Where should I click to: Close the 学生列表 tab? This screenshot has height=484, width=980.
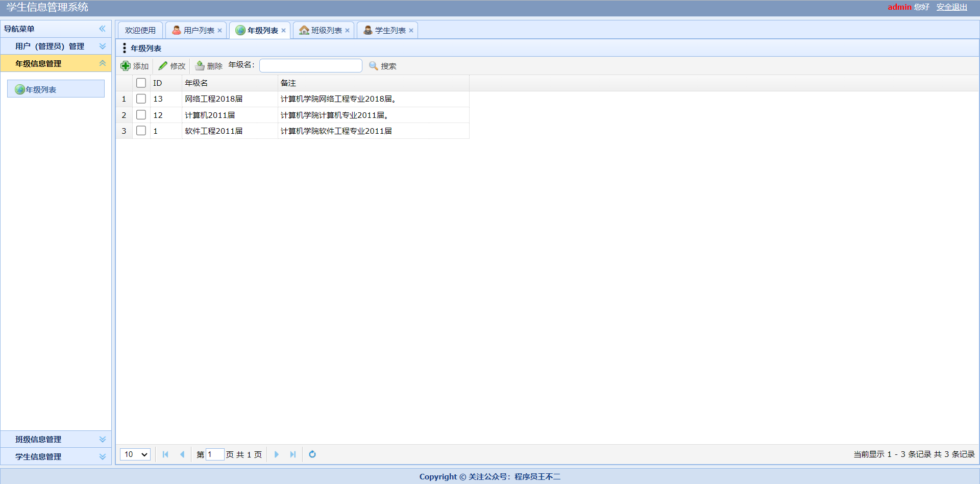411,31
